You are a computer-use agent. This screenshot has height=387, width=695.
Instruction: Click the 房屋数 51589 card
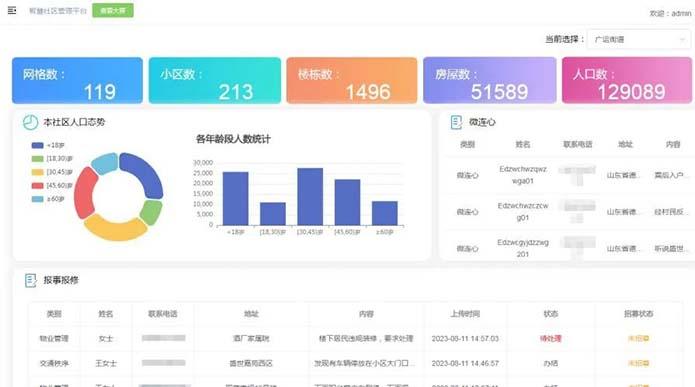click(490, 80)
